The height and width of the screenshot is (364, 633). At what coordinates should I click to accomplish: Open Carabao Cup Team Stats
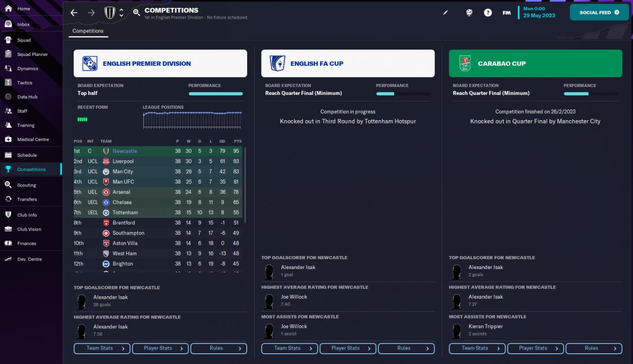[477, 348]
